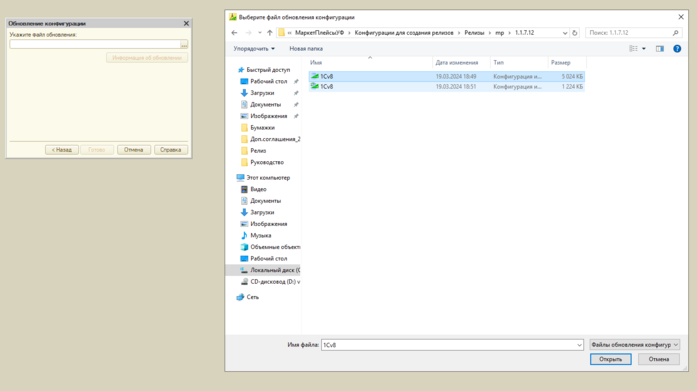Open pinned Документы under quick access
This screenshot has height=391, width=697.
[265, 104]
